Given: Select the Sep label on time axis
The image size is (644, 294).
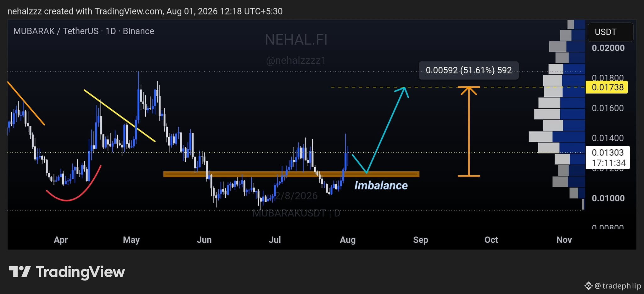Looking at the screenshot, I should click(x=421, y=240).
